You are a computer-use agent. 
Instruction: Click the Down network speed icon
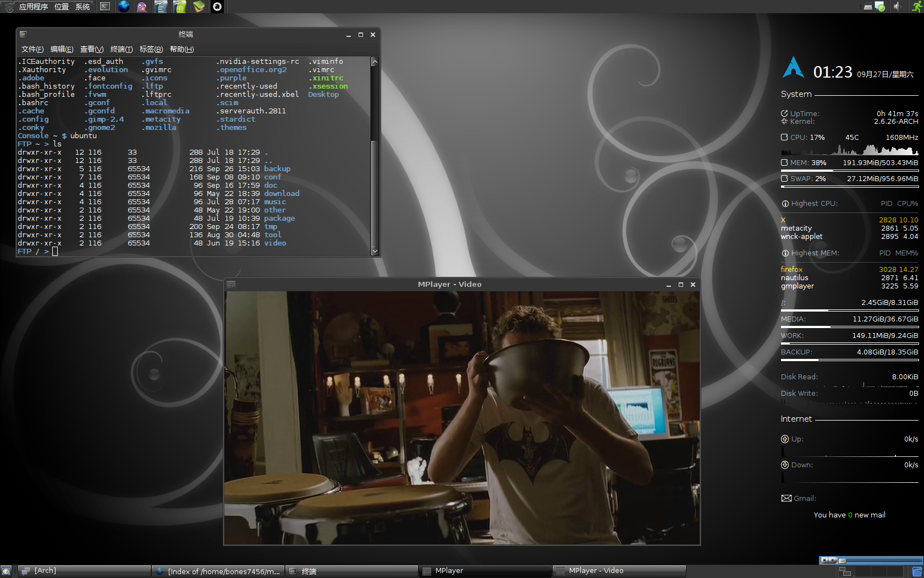pyautogui.click(x=785, y=465)
